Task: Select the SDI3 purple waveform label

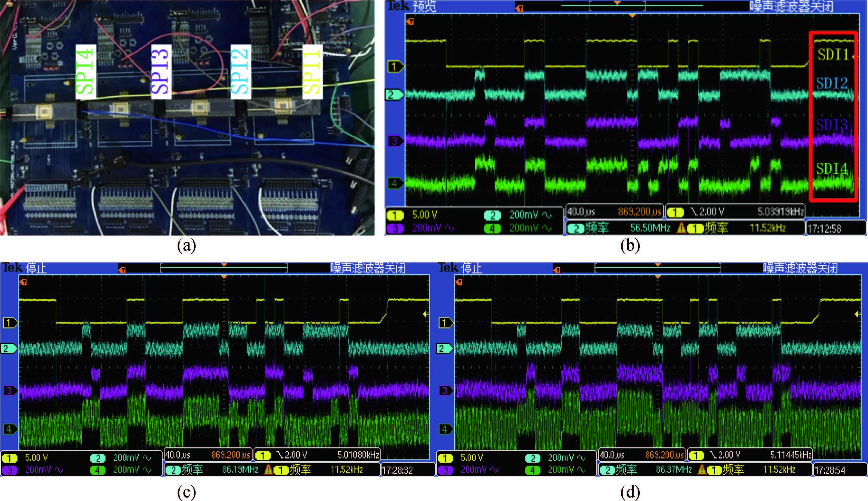Action: [832, 124]
